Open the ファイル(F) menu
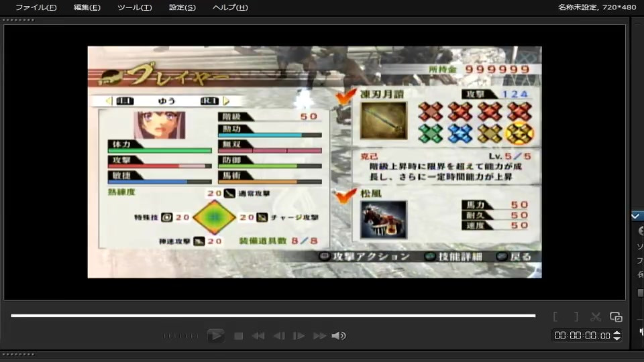 pos(36,7)
